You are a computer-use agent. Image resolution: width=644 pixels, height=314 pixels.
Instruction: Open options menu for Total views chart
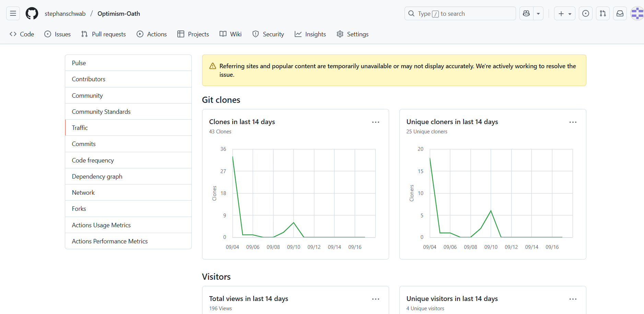(376, 299)
